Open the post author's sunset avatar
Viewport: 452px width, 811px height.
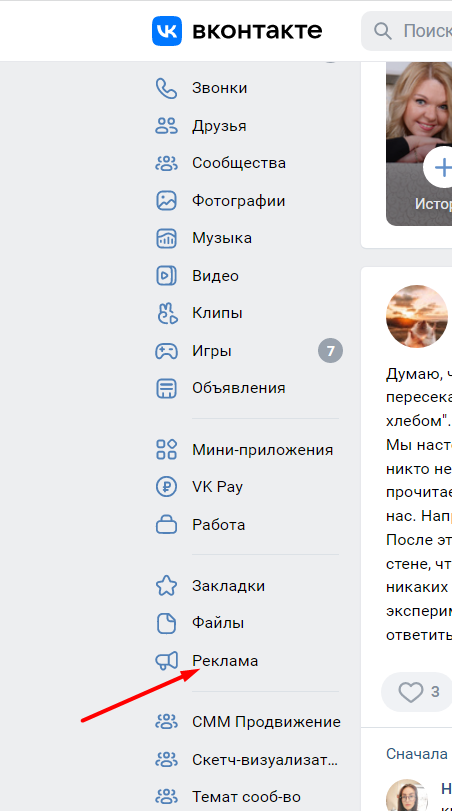417,316
